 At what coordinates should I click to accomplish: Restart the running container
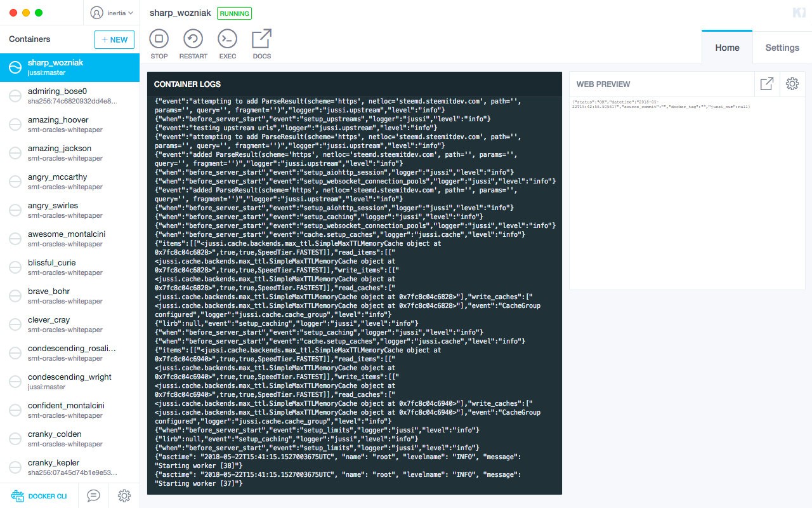193,44
